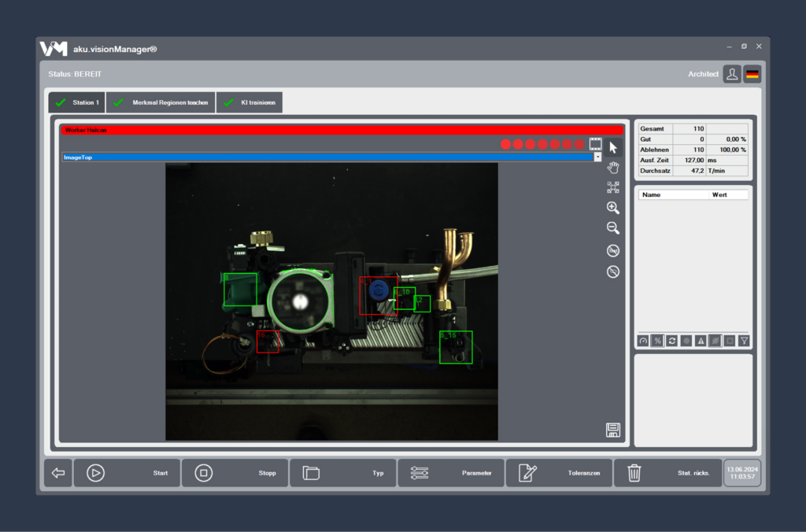Save the current image via disk icon
This screenshot has height=532, width=806.
(x=612, y=430)
